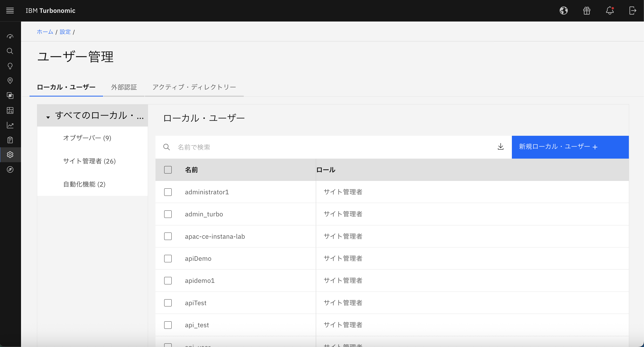The height and width of the screenshot is (347, 644).
Task: Download the user list via download icon
Action: (500, 147)
